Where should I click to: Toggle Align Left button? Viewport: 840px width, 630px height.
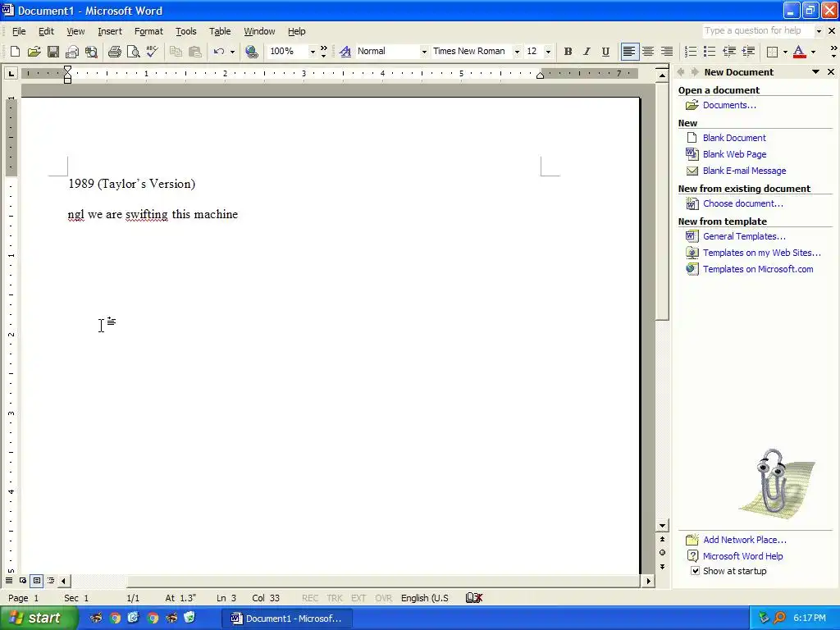pos(629,52)
